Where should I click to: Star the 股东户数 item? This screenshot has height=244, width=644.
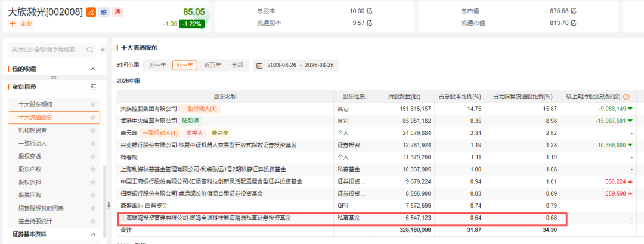click(x=93, y=169)
